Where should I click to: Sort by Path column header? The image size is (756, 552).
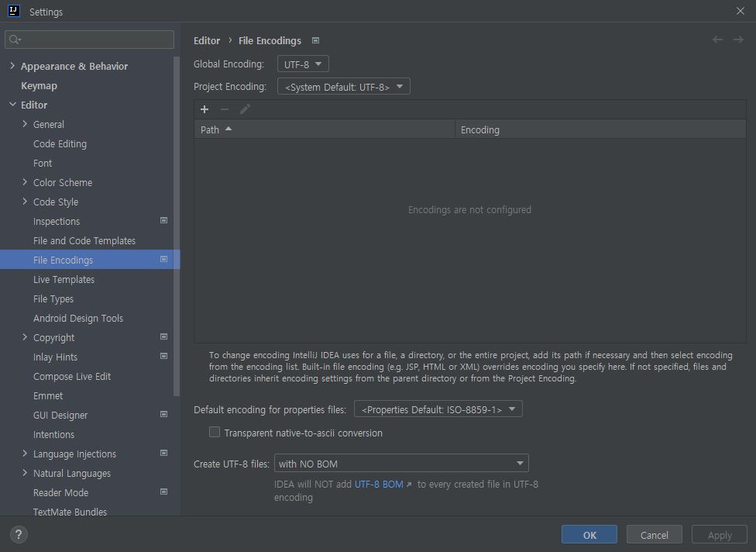click(x=324, y=129)
